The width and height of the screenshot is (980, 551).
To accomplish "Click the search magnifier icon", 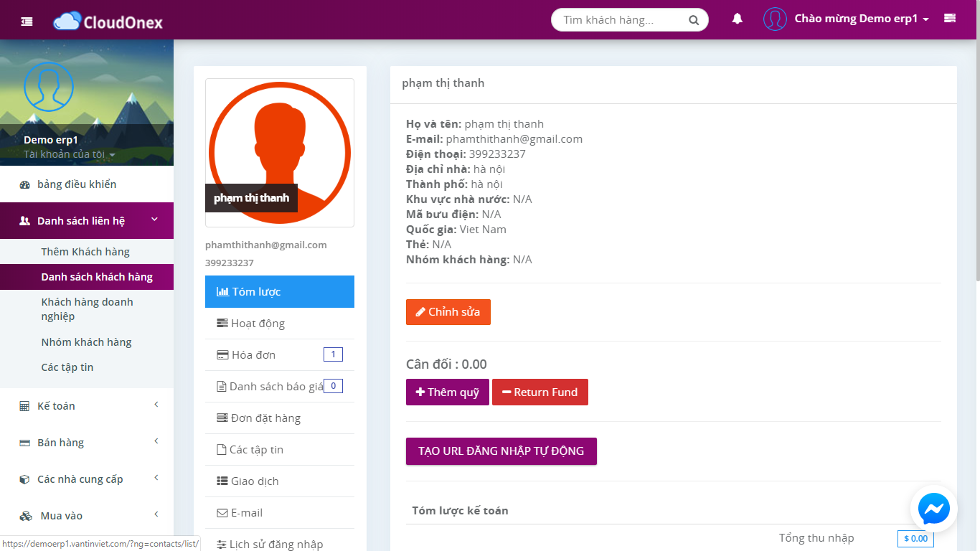I will 694,20.
